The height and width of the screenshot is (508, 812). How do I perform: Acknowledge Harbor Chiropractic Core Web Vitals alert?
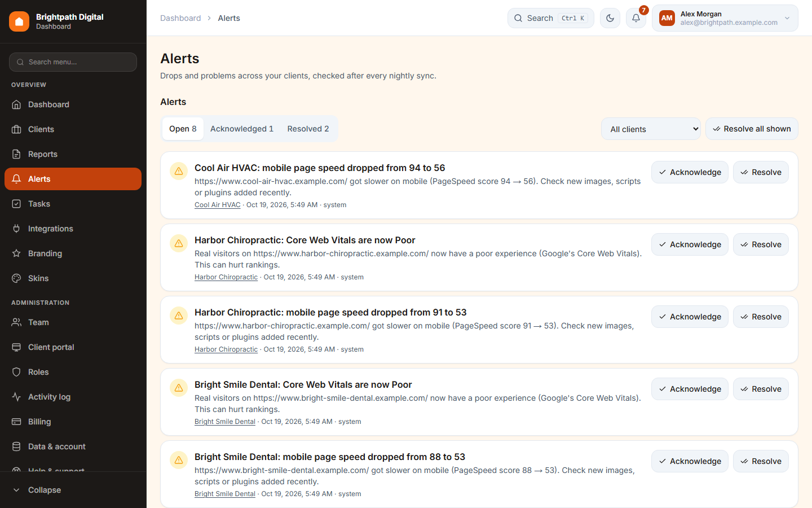pos(690,244)
